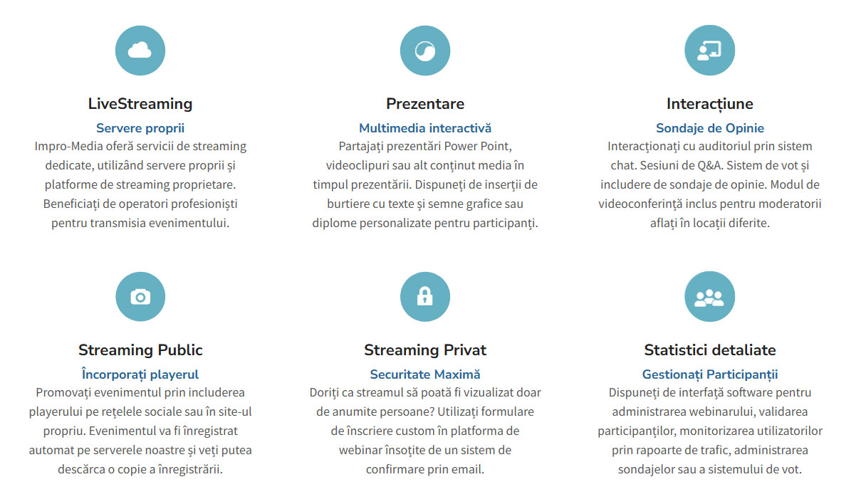This screenshot has height=504, width=866.
Task: Click the Sondaje de Opinie subtitle
Action: point(710,128)
